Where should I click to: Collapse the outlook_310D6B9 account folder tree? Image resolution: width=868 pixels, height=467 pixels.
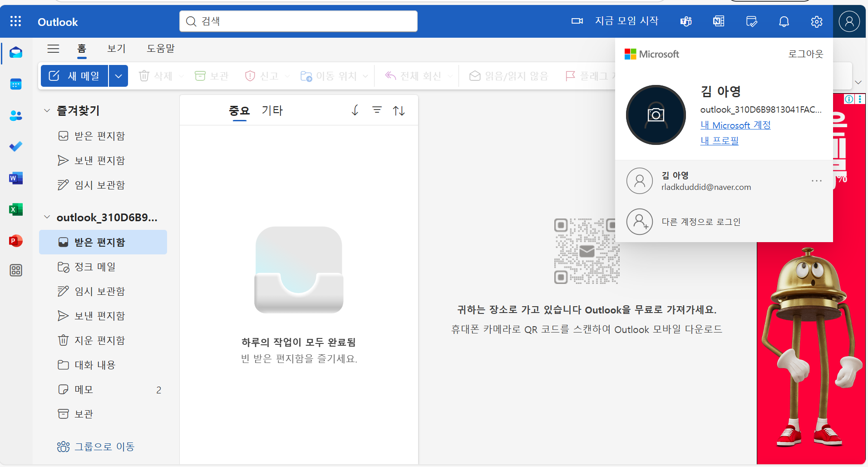[47, 217]
